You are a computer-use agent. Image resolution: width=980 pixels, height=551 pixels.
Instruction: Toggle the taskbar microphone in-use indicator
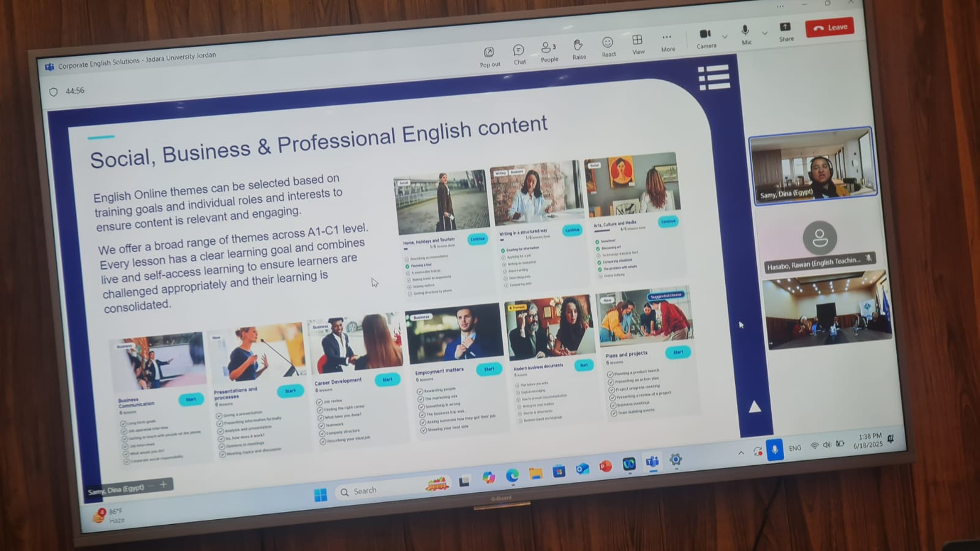[x=775, y=450]
